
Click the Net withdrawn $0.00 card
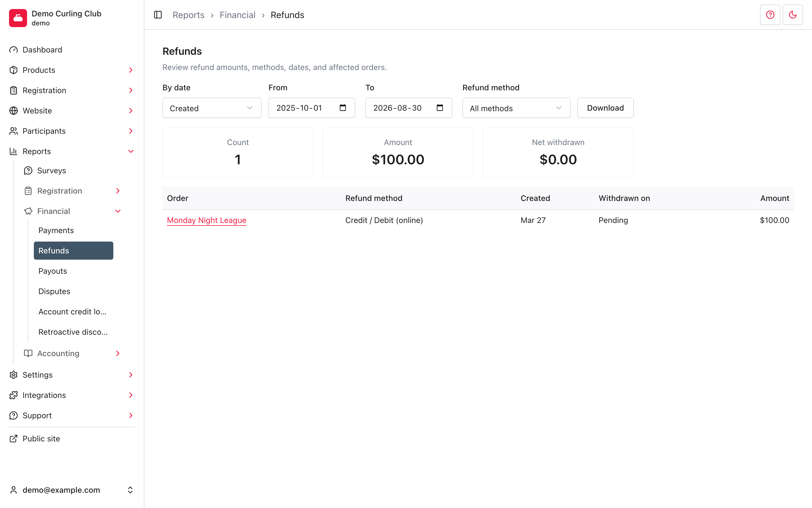tap(558, 152)
